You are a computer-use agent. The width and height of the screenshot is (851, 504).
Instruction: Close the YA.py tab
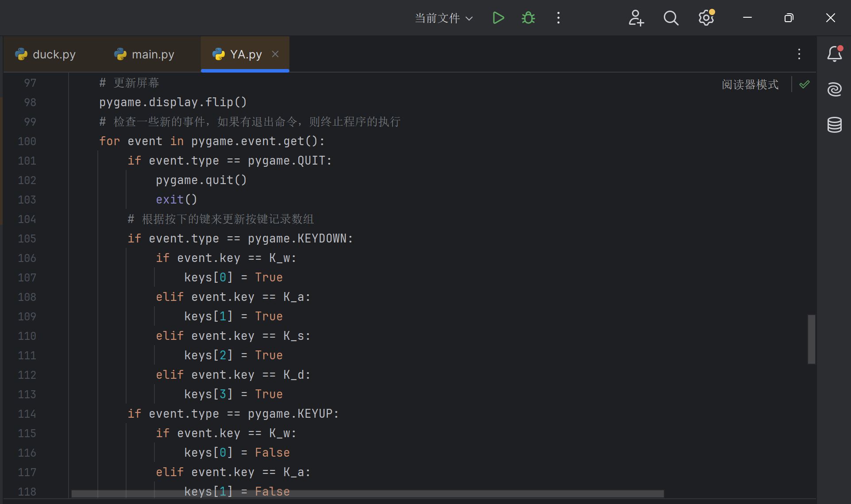coord(275,54)
